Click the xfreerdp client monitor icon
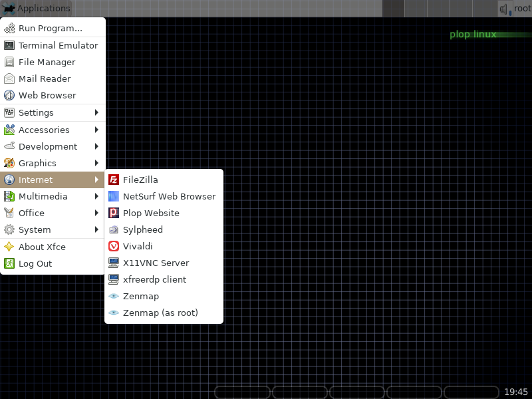The height and width of the screenshot is (399, 532). coord(114,279)
